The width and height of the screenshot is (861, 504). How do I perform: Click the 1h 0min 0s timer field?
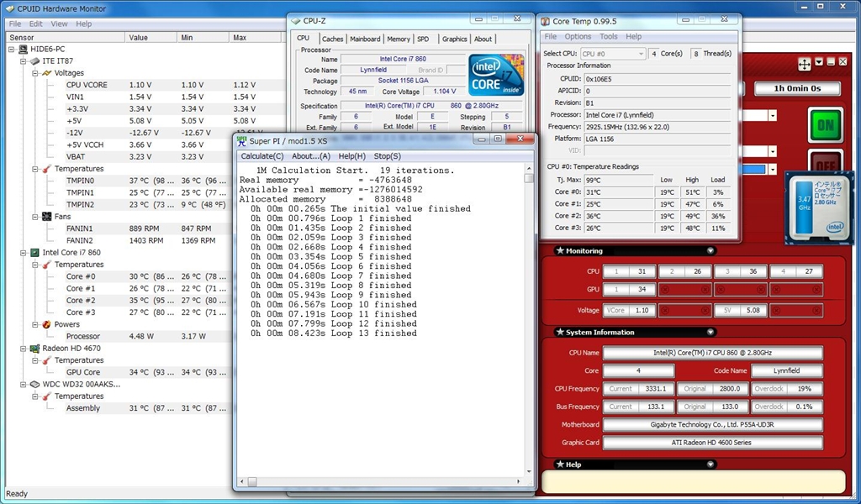(x=797, y=88)
